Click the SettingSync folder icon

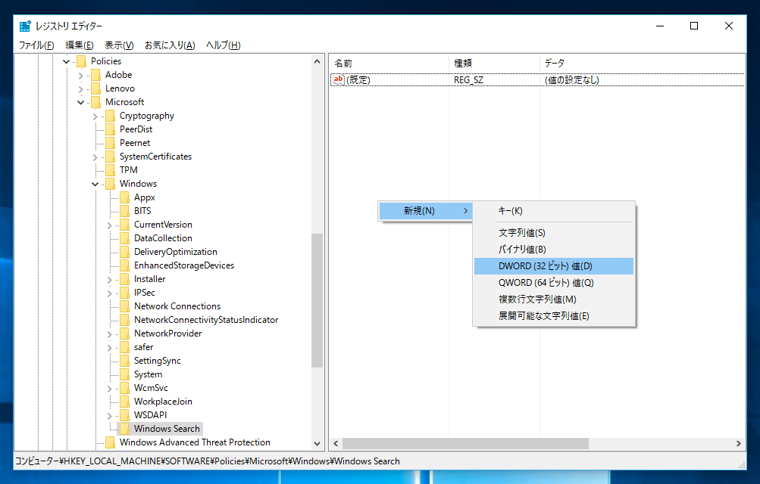click(x=125, y=360)
